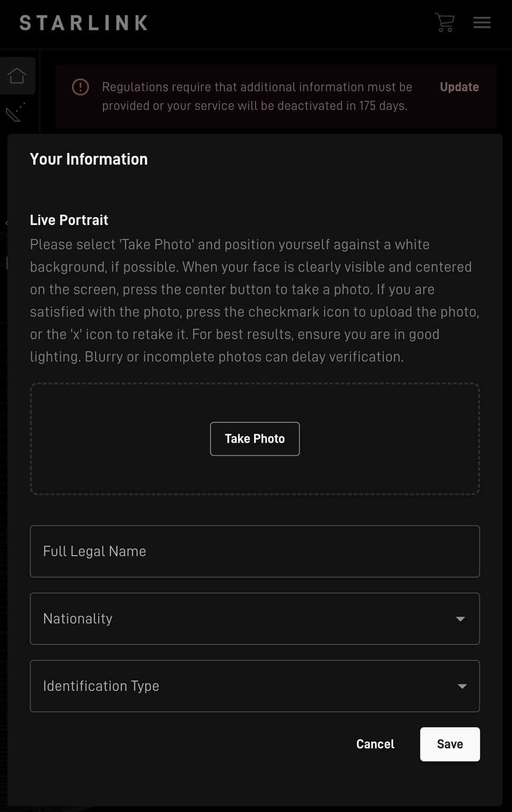Click the STARLINK logo
This screenshot has width=512, height=812.
tap(83, 23)
